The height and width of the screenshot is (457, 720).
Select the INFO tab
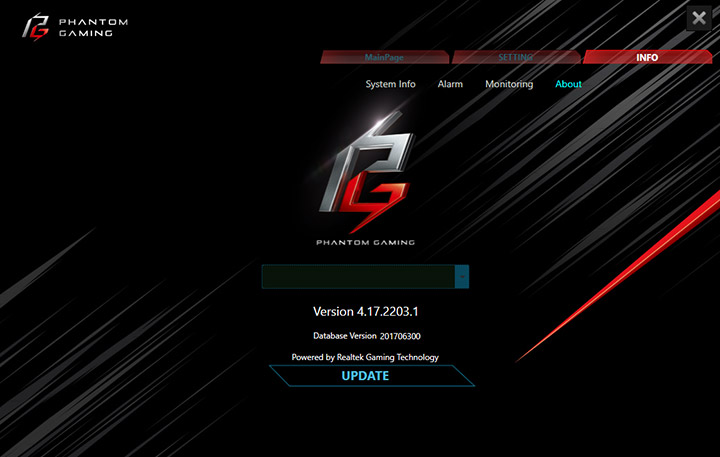(647, 57)
